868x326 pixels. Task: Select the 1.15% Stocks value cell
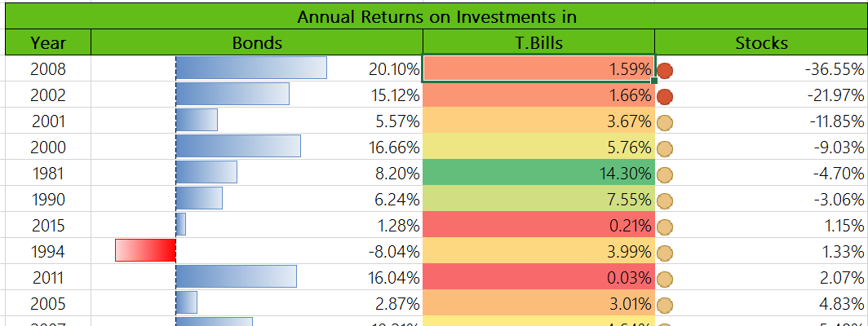click(x=840, y=226)
